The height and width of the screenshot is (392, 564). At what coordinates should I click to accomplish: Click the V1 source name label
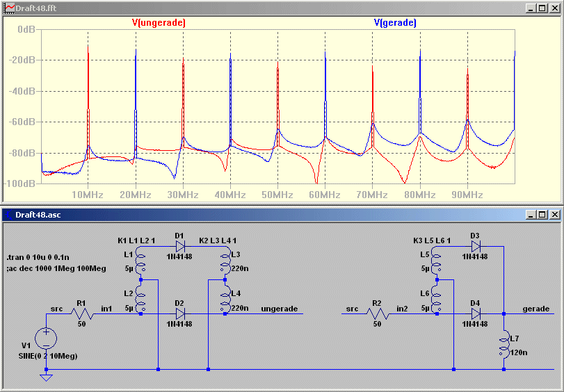tap(26, 345)
